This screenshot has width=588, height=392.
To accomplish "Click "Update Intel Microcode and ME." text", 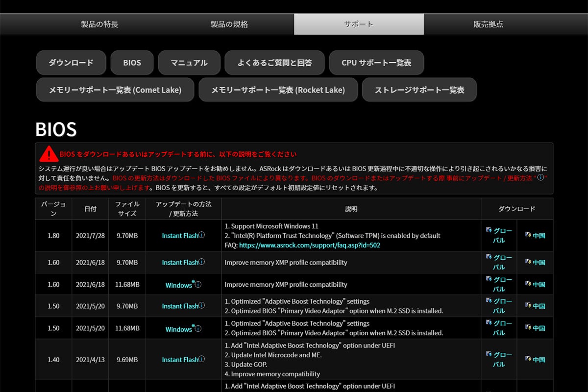I will pos(272,355).
